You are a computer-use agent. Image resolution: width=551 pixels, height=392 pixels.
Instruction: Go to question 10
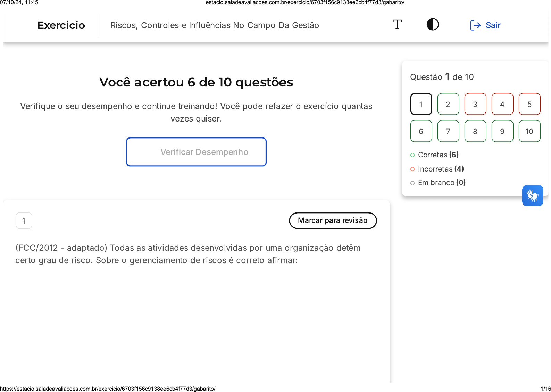529,131
